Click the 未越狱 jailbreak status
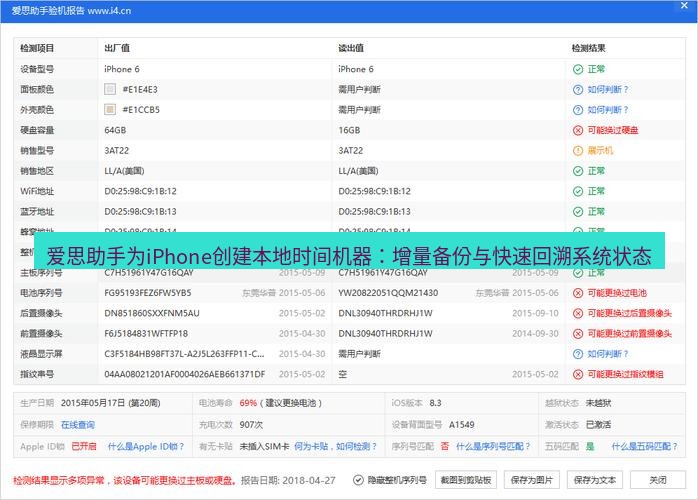The image size is (698, 500). coord(598,403)
